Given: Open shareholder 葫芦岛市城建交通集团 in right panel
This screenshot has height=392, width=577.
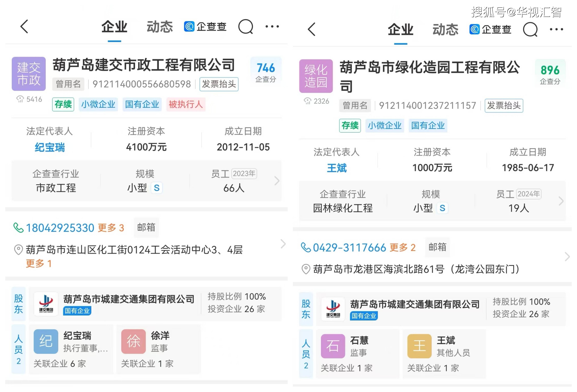Looking at the screenshot, I should click(x=415, y=304).
